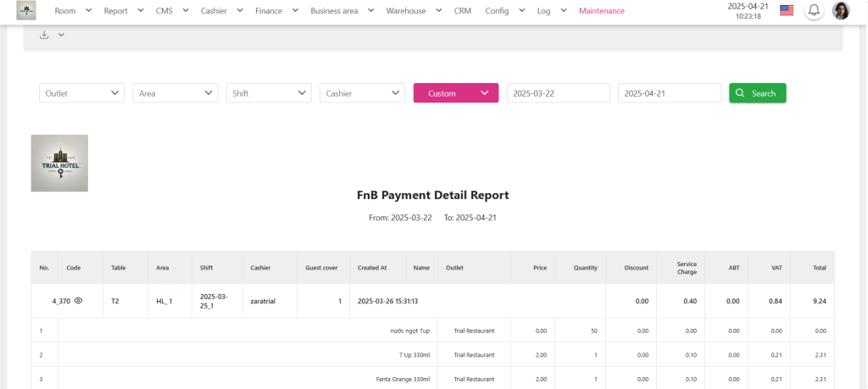
Task: Open the Area dropdown filter
Action: pos(175,93)
